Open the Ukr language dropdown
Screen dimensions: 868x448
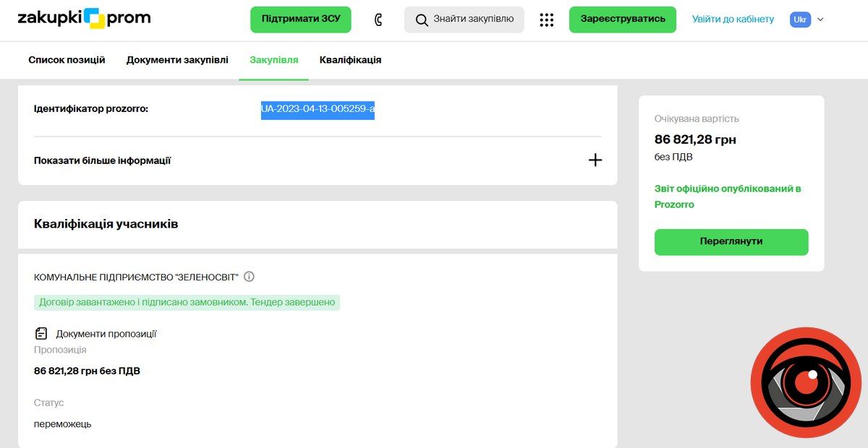(800, 20)
